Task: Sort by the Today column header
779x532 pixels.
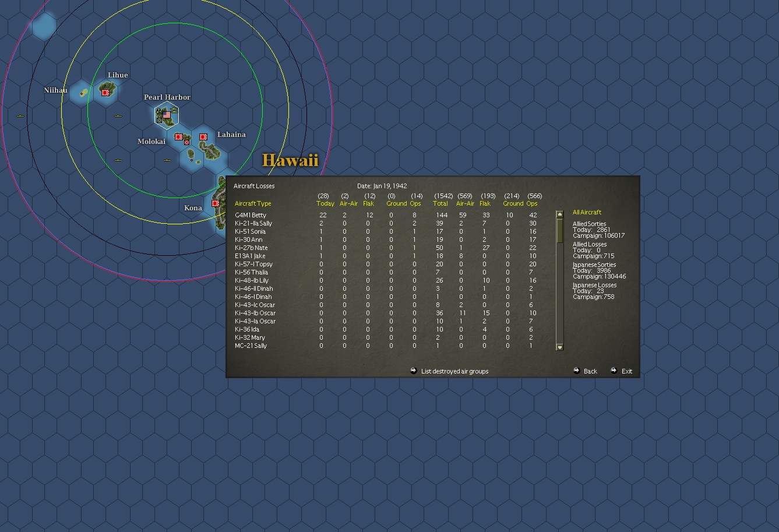Action: click(x=325, y=203)
